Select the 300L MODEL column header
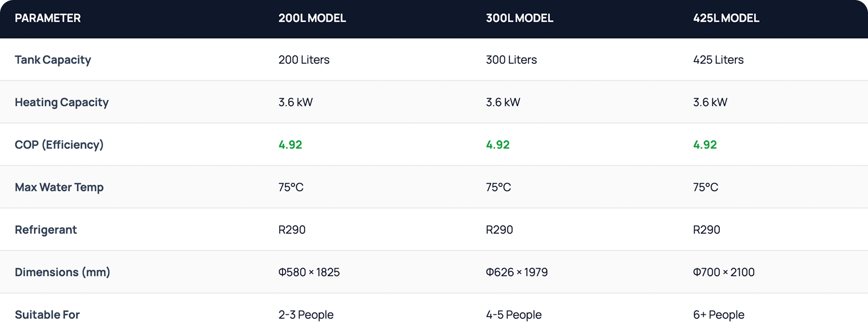868x331 pixels. coord(519,18)
